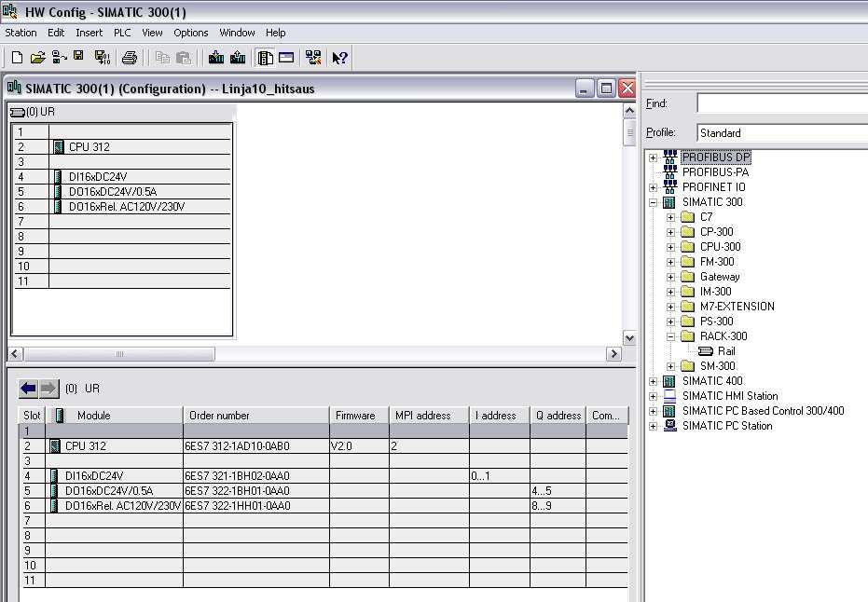Viewport: 868px width, 602px height.
Task: Expand the CP-300 folder
Action: coord(671,232)
